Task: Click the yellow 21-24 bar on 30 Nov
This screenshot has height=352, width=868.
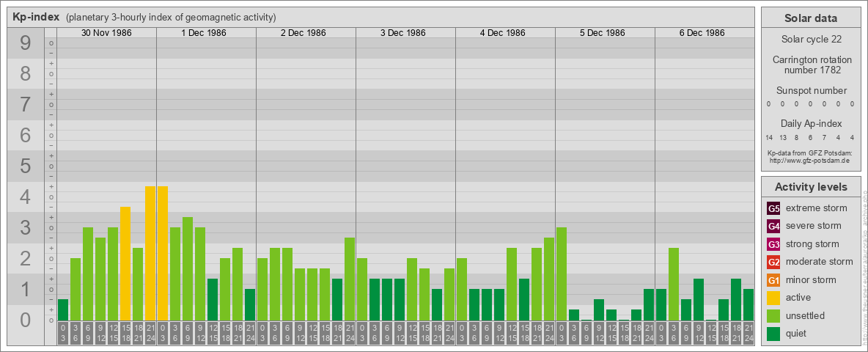Action: point(150,253)
